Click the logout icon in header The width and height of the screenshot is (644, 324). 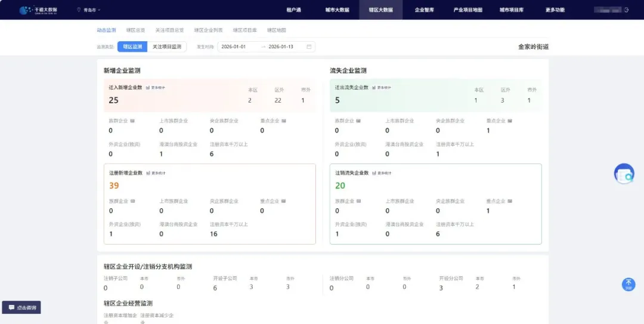click(x=626, y=10)
